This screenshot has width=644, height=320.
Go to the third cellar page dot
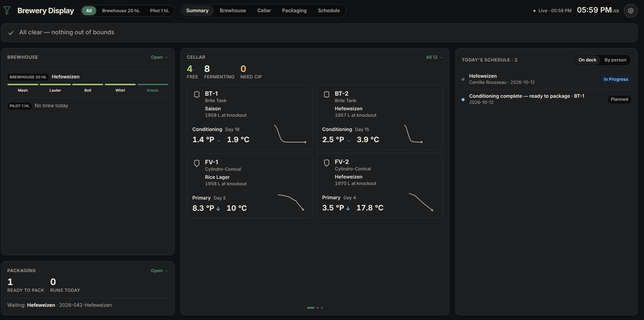[x=322, y=308]
